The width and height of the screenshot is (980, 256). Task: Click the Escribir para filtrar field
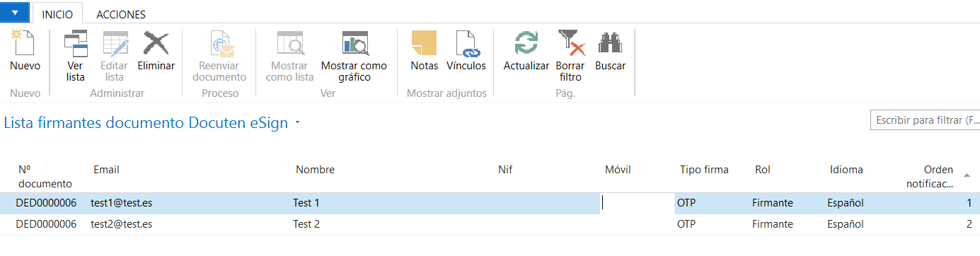coord(925,120)
